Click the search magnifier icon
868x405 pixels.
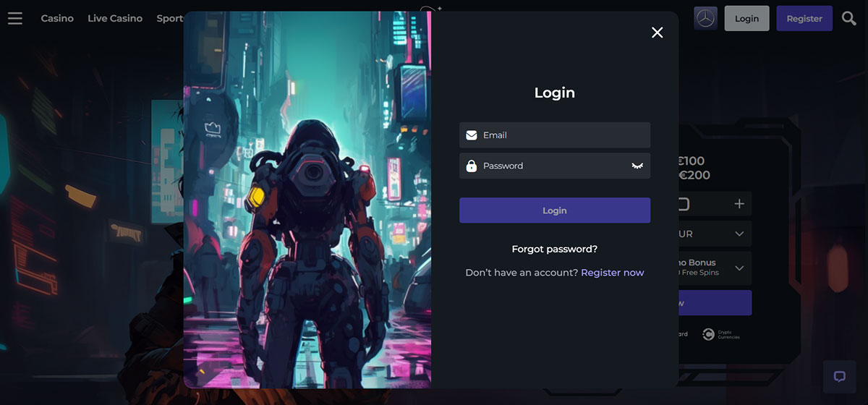[x=849, y=18]
